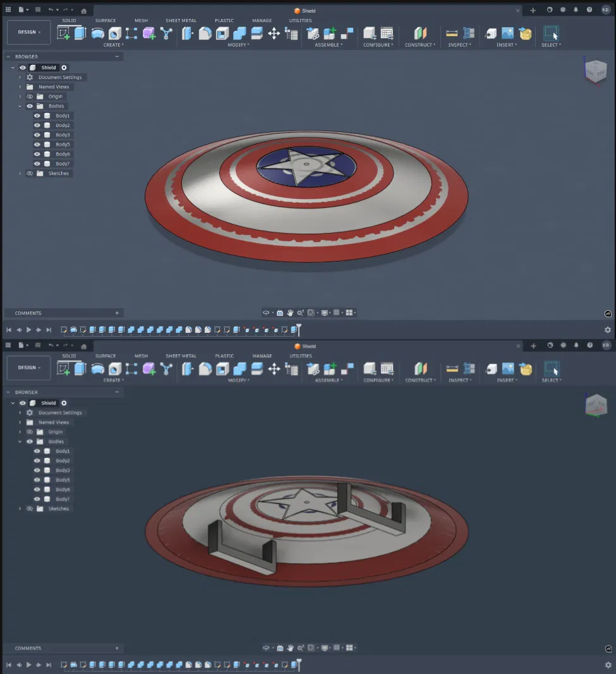Click pan hand icon in top window navigation bar
The image size is (616, 674).
[x=290, y=313]
